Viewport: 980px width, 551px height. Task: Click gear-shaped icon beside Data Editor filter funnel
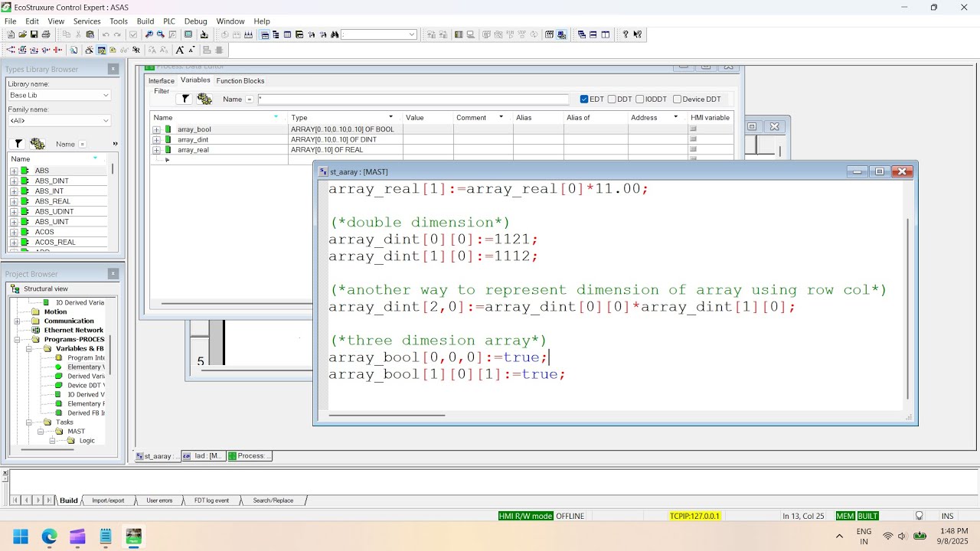(204, 99)
